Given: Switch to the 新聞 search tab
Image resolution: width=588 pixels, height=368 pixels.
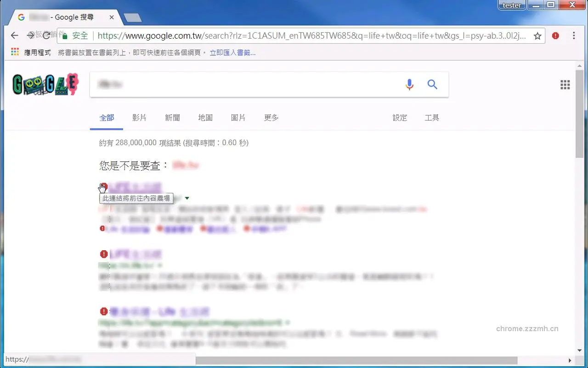Looking at the screenshot, I should pos(172,117).
